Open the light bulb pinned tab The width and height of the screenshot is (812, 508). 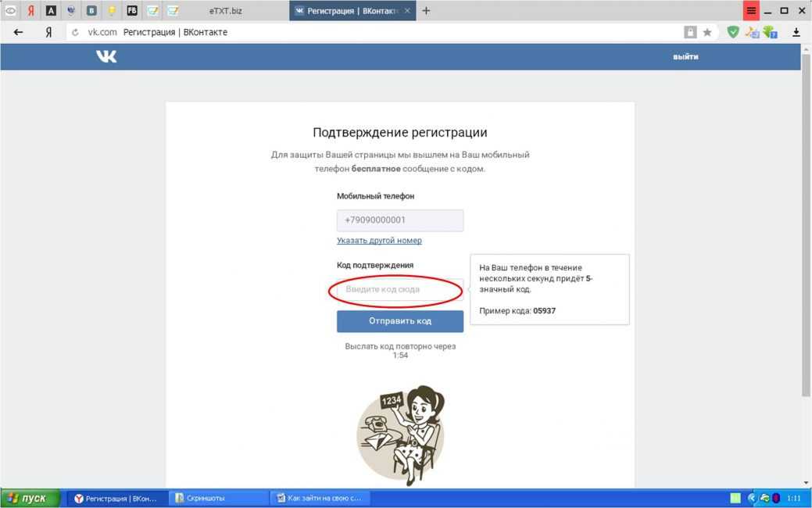112,10
